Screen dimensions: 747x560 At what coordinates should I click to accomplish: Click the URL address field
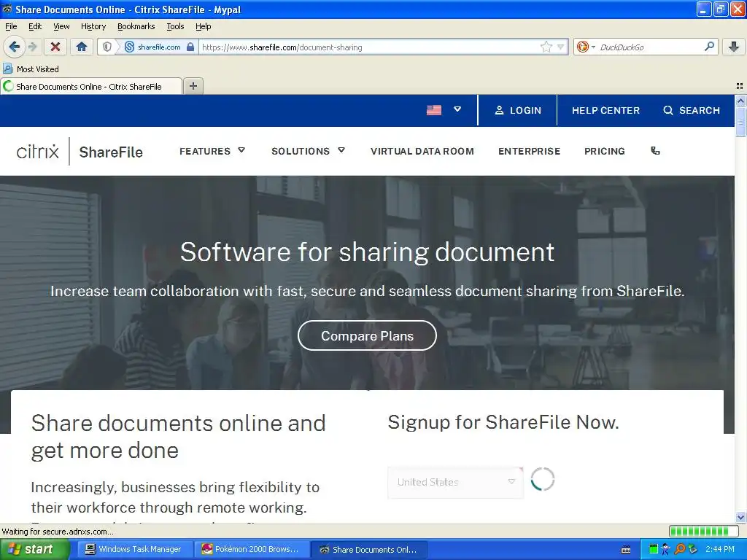coord(369,47)
